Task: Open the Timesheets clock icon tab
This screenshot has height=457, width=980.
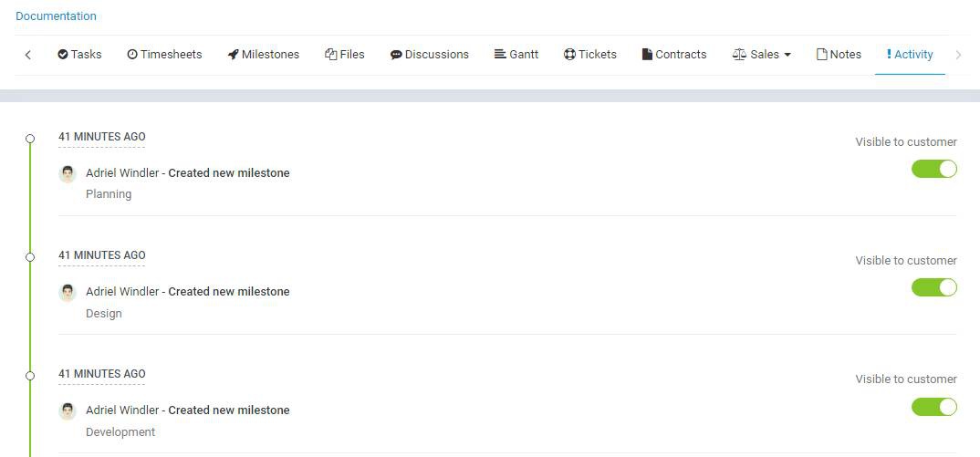Action: point(164,55)
